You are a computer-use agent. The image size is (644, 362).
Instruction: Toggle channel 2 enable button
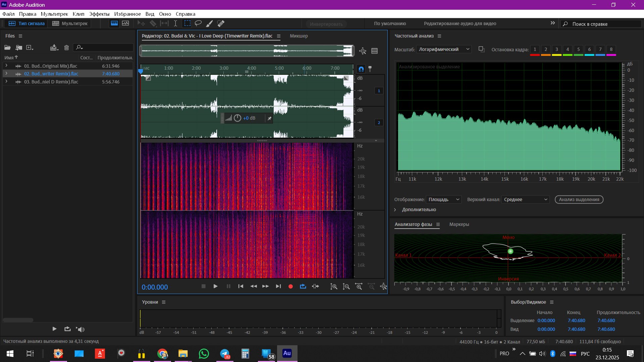tap(379, 123)
